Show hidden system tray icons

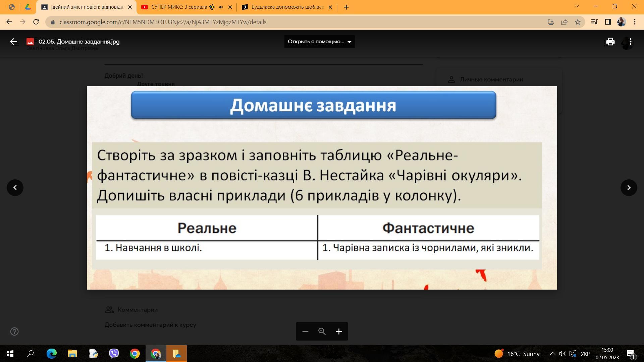tap(552, 354)
